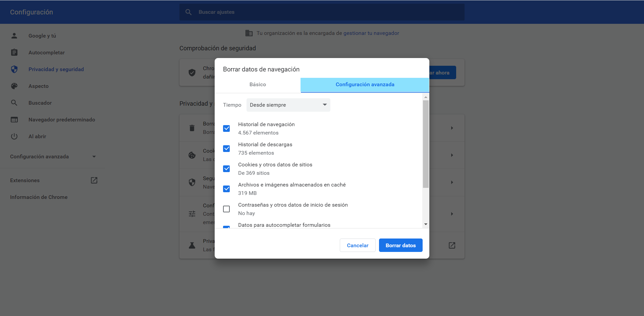644x316 pixels.
Task: Click the Buscador magnifier icon in sidebar
Action: coord(14,103)
